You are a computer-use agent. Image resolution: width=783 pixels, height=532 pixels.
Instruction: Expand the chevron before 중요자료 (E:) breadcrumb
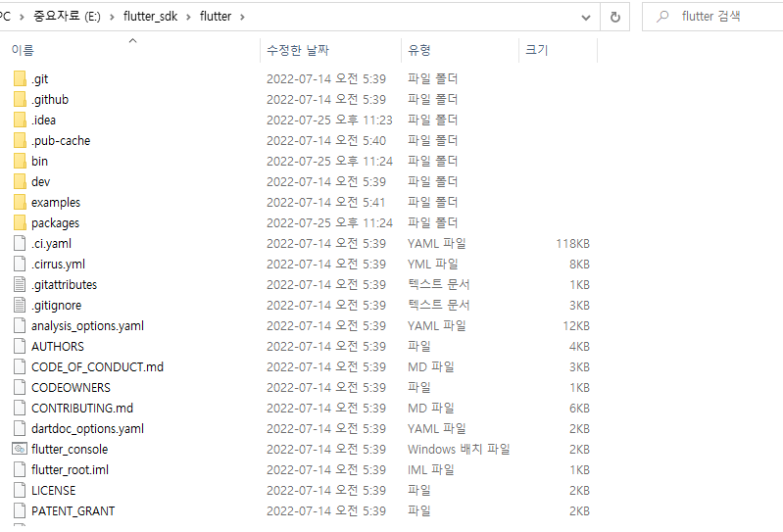(x=22, y=17)
